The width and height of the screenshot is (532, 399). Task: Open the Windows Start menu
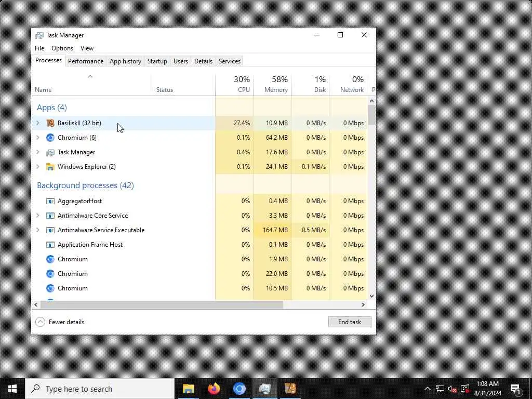click(12, 389)
